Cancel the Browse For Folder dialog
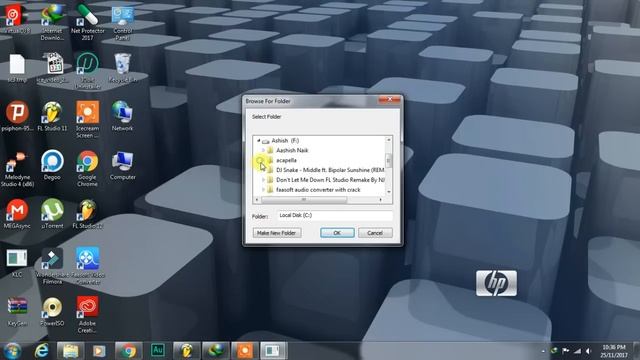640x360 pixels. (375, 233)
